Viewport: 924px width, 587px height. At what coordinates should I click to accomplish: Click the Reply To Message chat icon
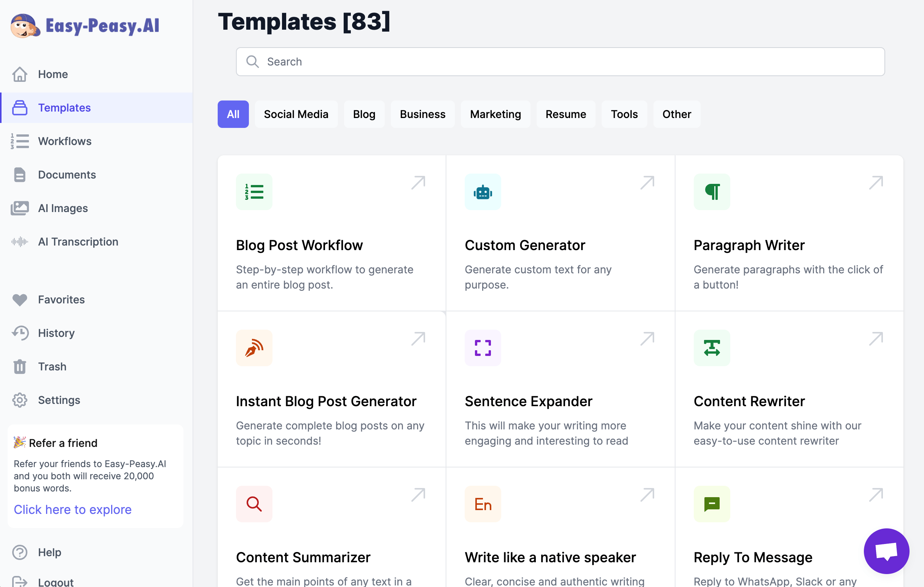711,504
